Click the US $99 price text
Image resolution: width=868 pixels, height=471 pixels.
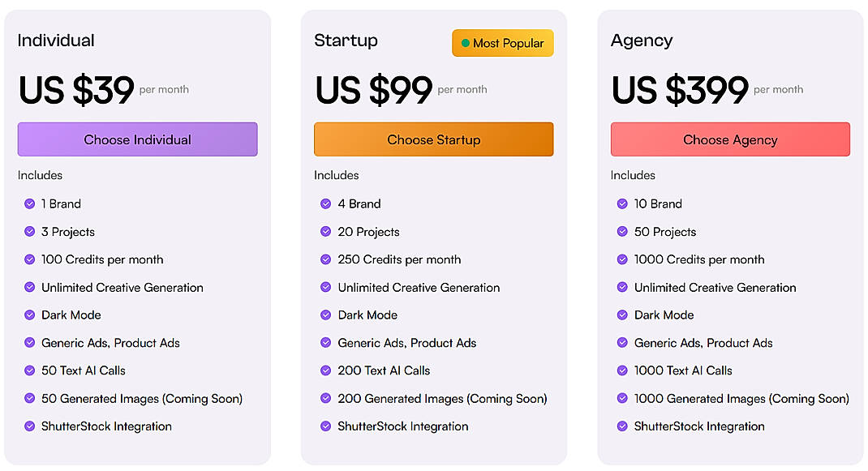click(x=369, y=90)
